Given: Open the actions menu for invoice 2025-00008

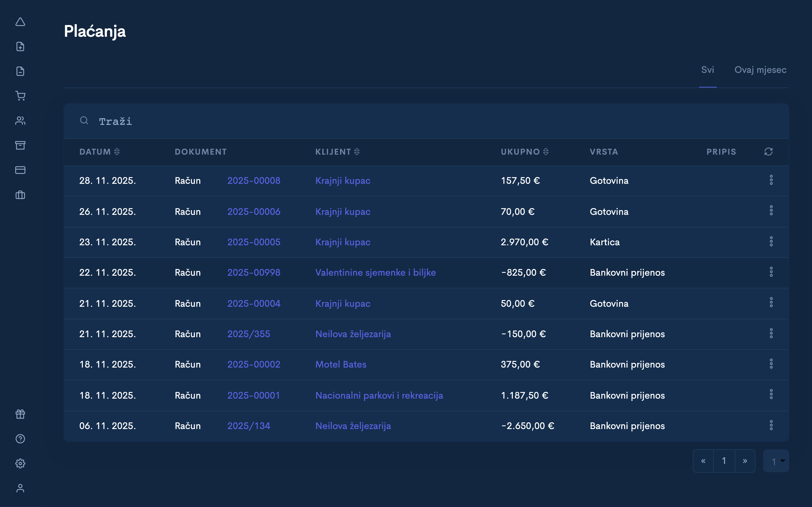Looking at the screenshot, I should tap(772, 180).
